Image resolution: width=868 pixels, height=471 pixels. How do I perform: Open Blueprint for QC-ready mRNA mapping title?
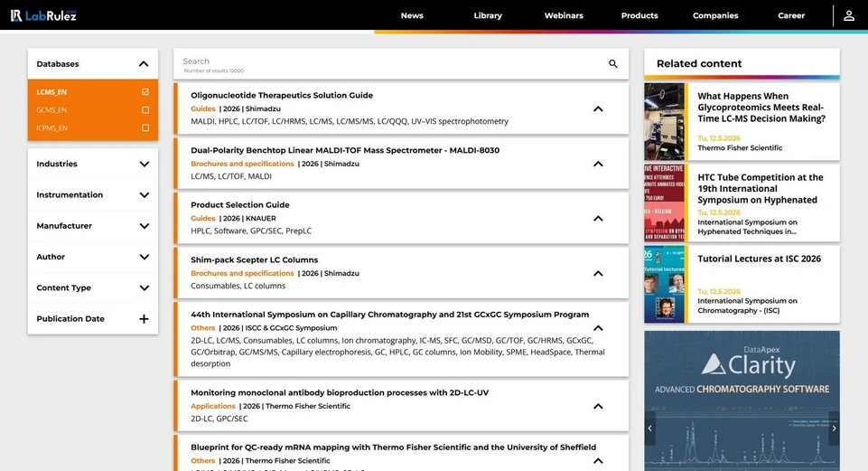pos(393,447)
